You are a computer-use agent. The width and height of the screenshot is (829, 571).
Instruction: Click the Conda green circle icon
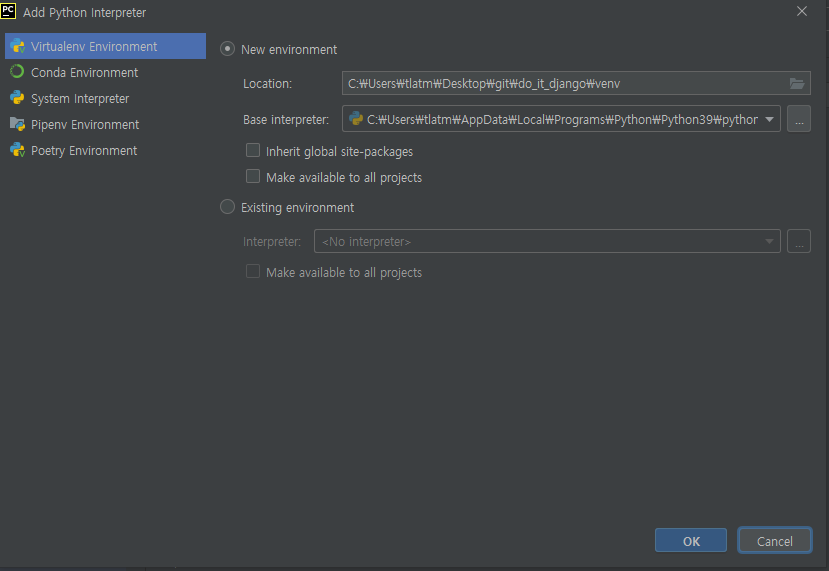17,71
